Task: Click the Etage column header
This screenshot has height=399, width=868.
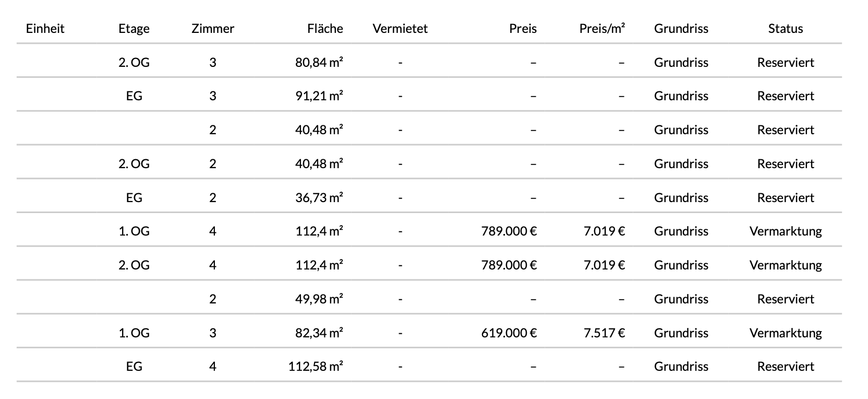Action: tap(134, 29)
